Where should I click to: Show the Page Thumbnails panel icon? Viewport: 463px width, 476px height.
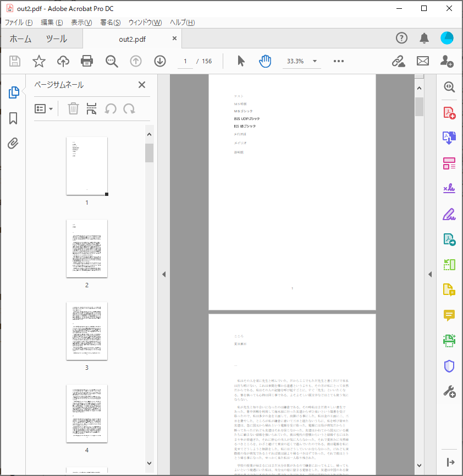click(x=14, y=92)
